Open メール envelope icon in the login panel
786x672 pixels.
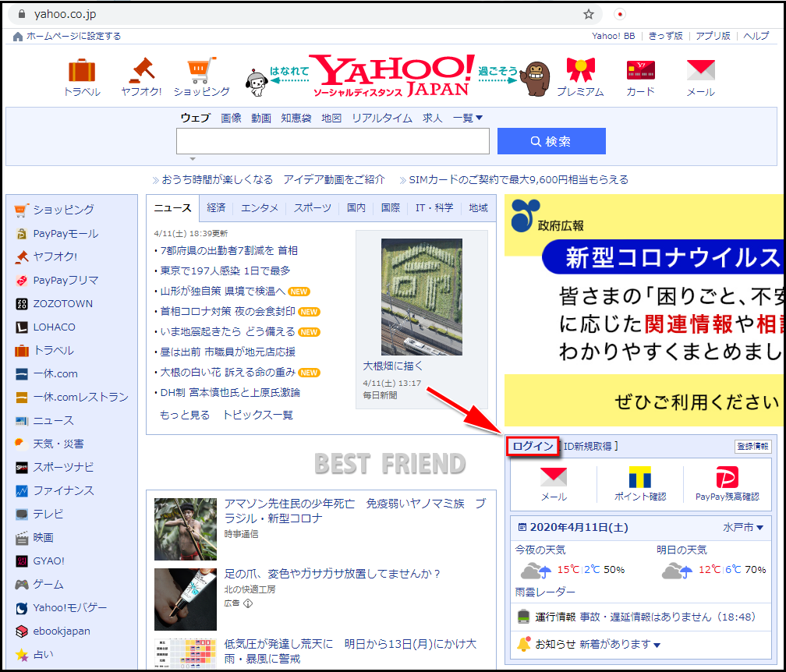(x=554, y=477)
